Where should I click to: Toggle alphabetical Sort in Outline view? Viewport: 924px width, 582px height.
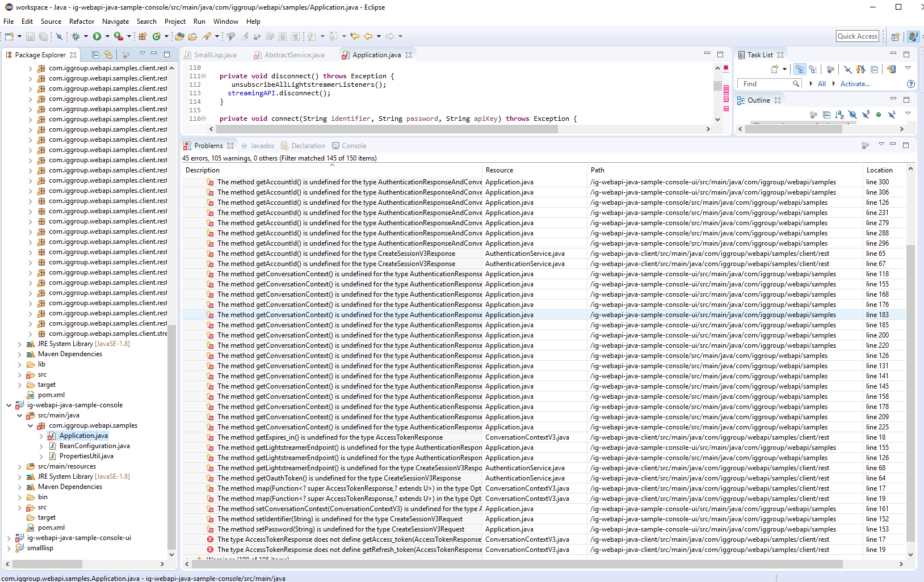coord(839,115)
